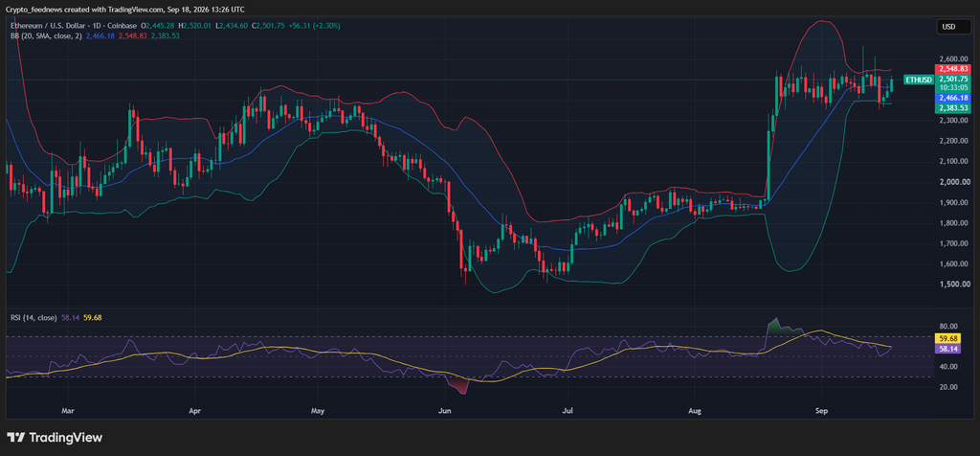The image size is (980, 456).
Task: Click the yellow 59.68 value in RSI legend
Action: pyautogui.click(x=93, y=318)
